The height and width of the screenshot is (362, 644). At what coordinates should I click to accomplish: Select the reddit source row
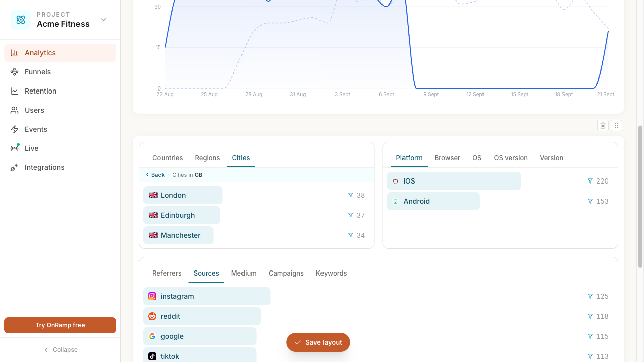point(378,316)
